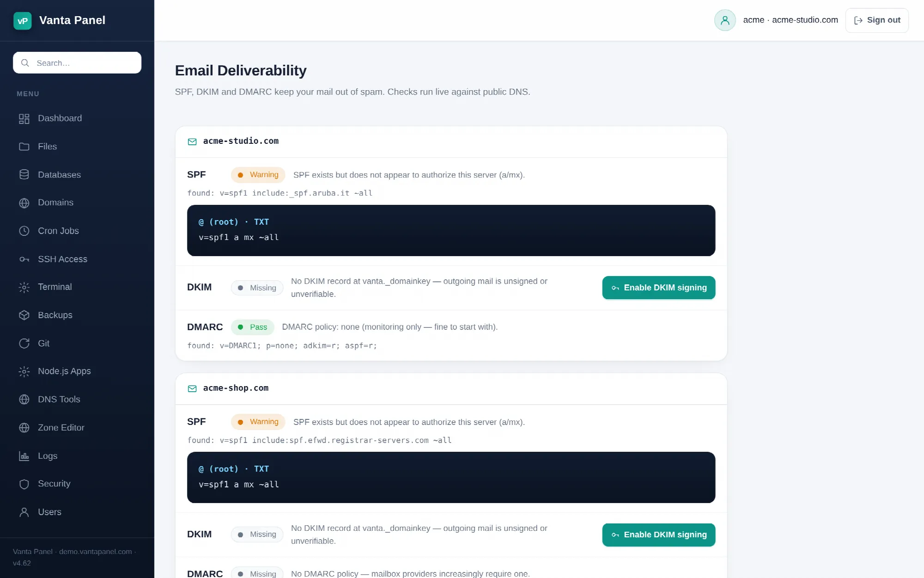Click the Zone Editor globe icon
This screenshot has width=924, height=578.
click(24, 428)
